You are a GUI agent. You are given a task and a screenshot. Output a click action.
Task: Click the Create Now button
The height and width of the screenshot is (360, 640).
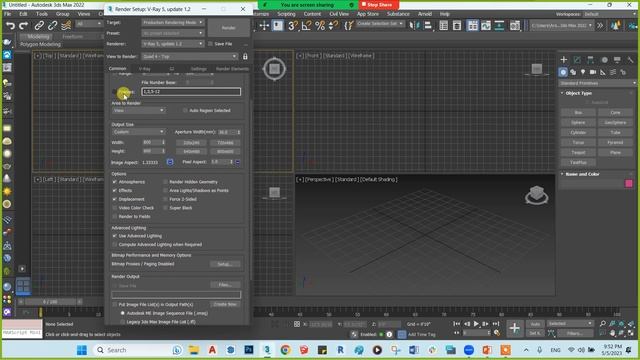pyautogui.click(x=225, y=304)
